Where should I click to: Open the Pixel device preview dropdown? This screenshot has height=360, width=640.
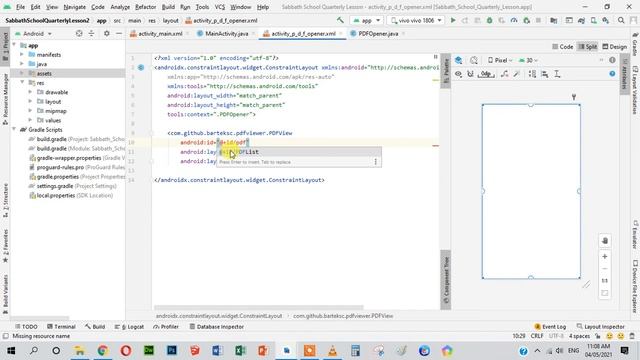[x=500, y=60]
